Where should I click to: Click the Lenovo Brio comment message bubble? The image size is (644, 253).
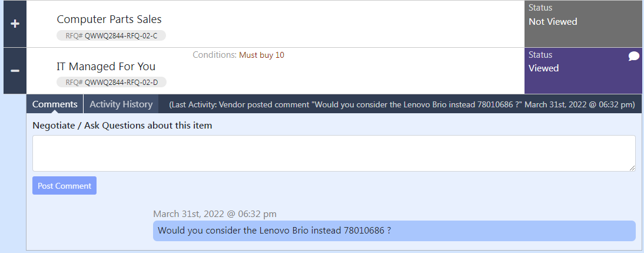coord(394,231)
